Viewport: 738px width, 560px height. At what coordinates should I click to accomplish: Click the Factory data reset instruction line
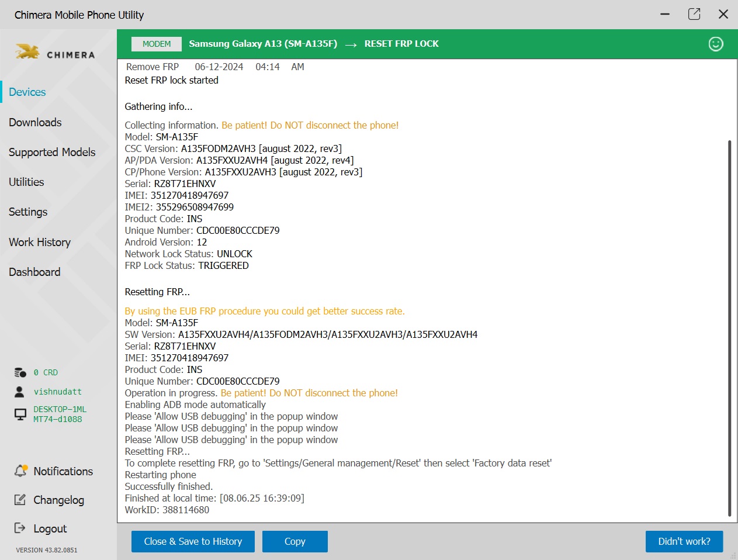coord(338,463)
